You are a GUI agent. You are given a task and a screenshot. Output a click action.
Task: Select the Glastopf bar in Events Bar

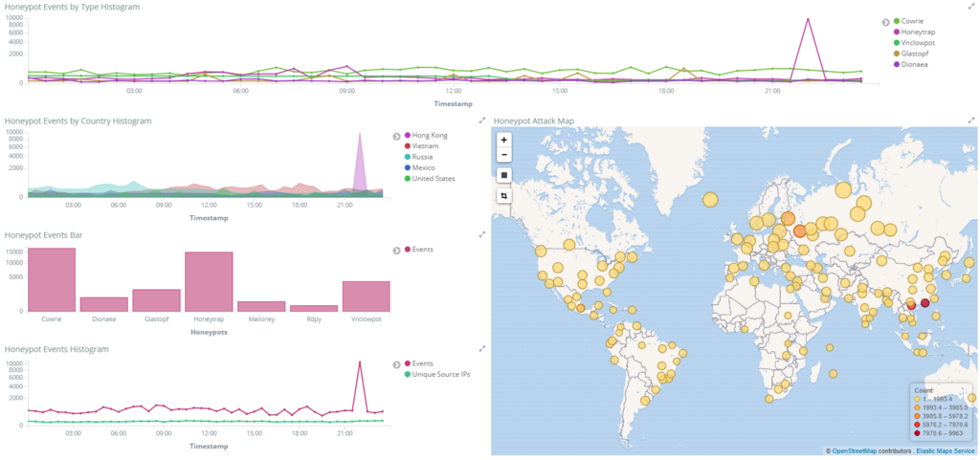point(156,300)
